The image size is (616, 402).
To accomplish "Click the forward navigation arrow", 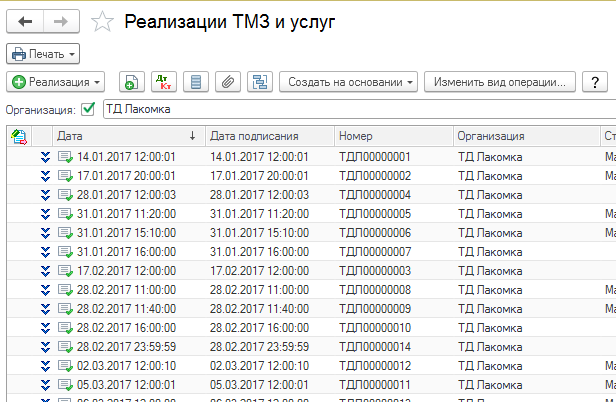I will tap(59, 20).
